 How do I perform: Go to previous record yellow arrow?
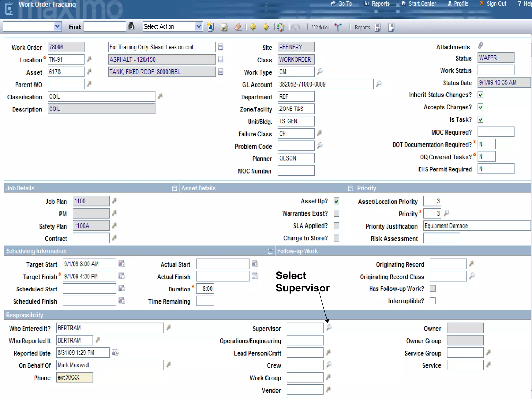pos(252,27)
